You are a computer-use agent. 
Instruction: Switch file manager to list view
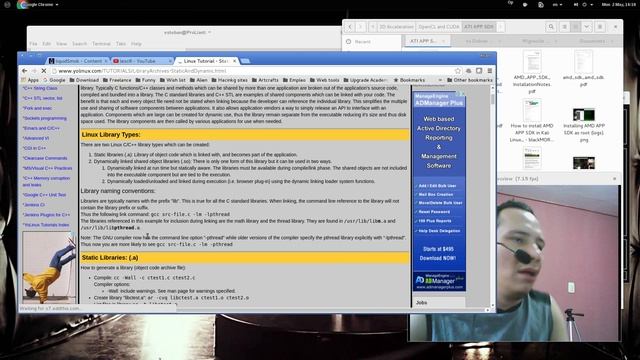[564, 27]
